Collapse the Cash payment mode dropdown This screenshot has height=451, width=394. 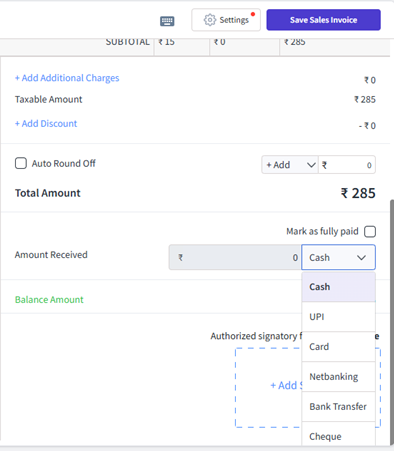(338, 257)
